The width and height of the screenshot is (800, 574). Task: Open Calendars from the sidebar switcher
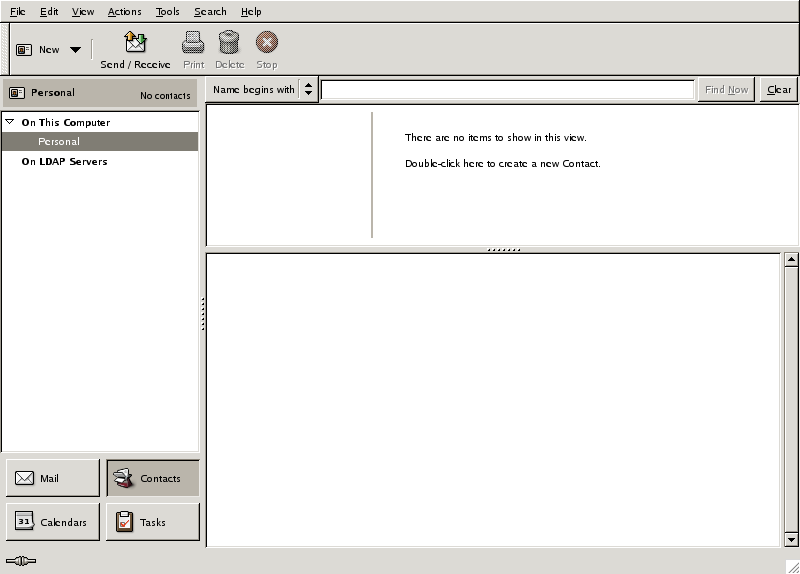[x=52, y=522]
